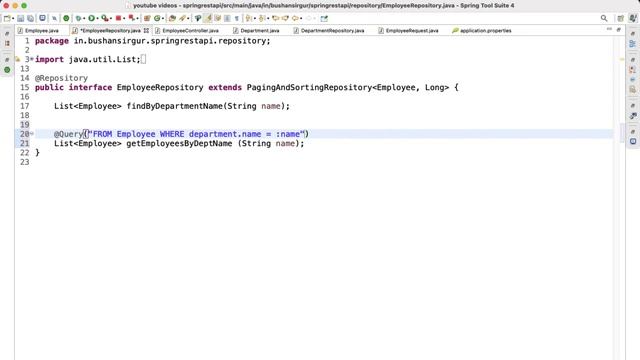Click inside the "FROM Employee WHERE" query string
This screenshot has height=360, width=640.
197,134
